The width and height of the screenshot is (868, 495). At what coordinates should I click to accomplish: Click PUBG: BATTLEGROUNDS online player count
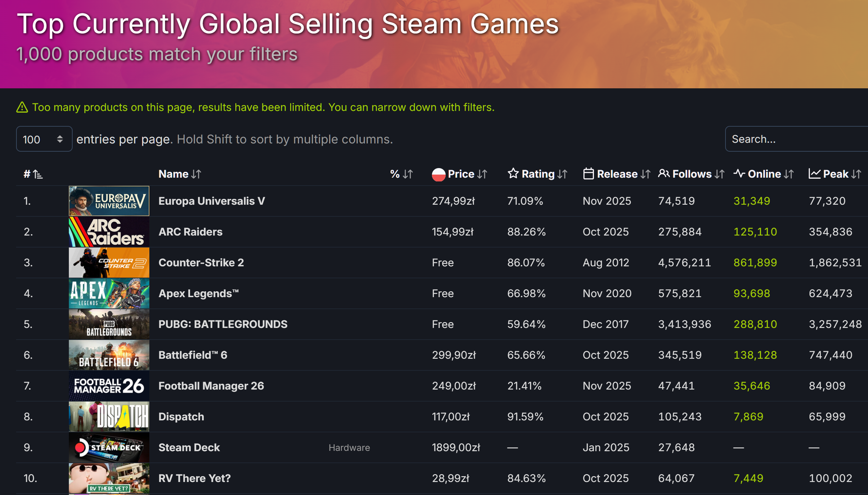(755, 324)
